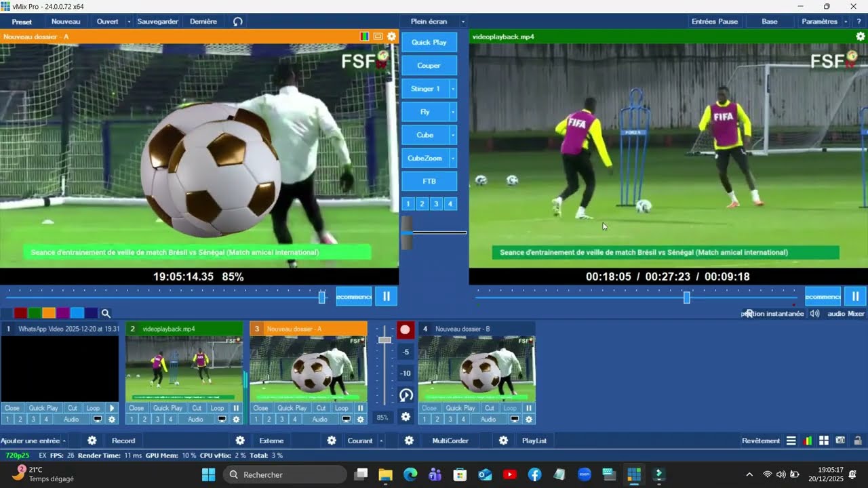
Task: Select the orange color category swatch
Action: point(49,313)
